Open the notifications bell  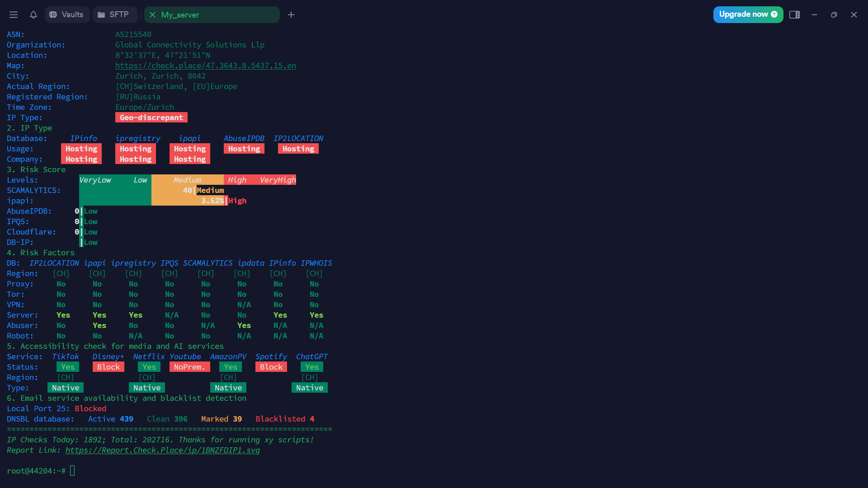(33, 15)
